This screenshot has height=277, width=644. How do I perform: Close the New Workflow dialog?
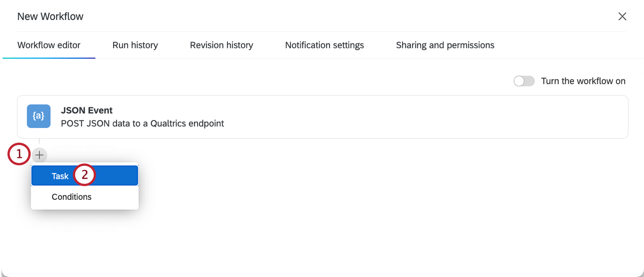point(622,16)
